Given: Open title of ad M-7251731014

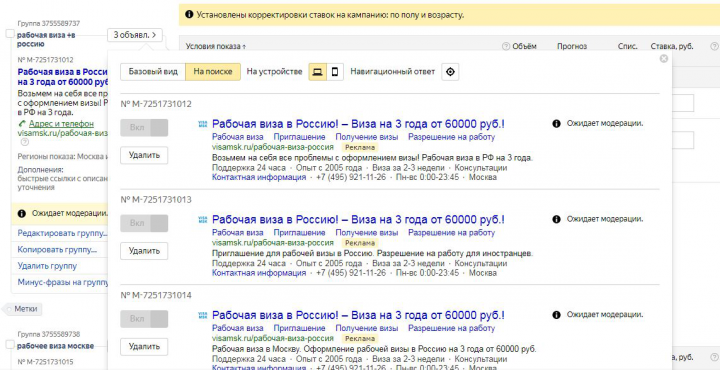Looking at the screenshot, I should pos(358,315).
